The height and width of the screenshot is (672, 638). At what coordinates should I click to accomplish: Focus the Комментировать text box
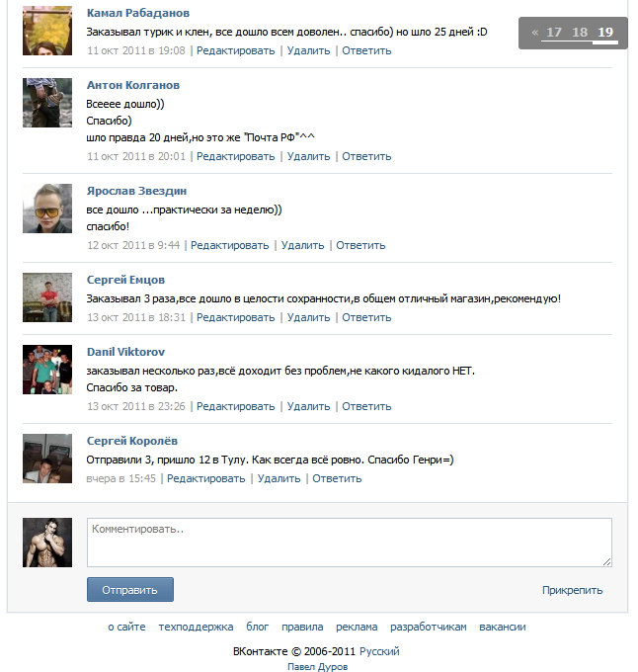pos(349,543)
